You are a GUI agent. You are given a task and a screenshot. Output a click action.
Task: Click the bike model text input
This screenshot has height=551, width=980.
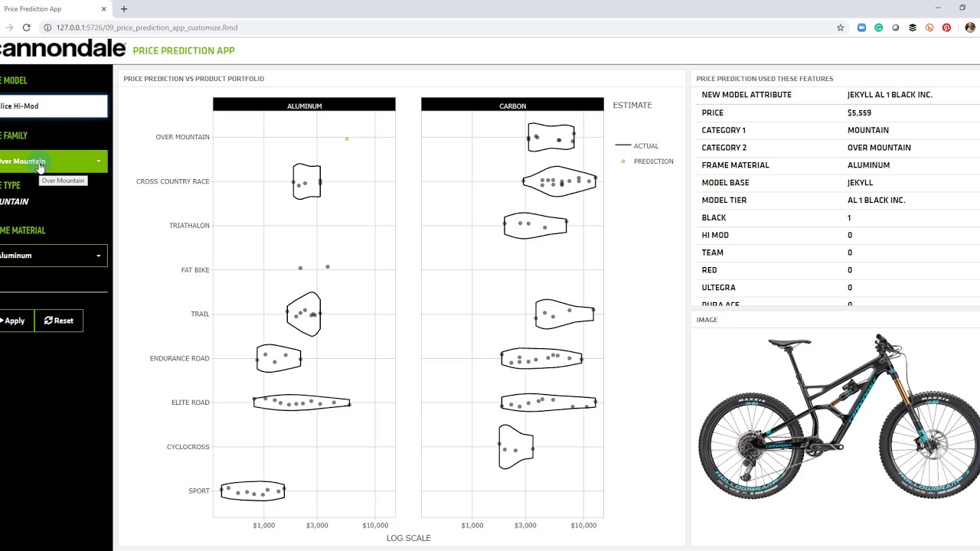(x=54, y=106)
